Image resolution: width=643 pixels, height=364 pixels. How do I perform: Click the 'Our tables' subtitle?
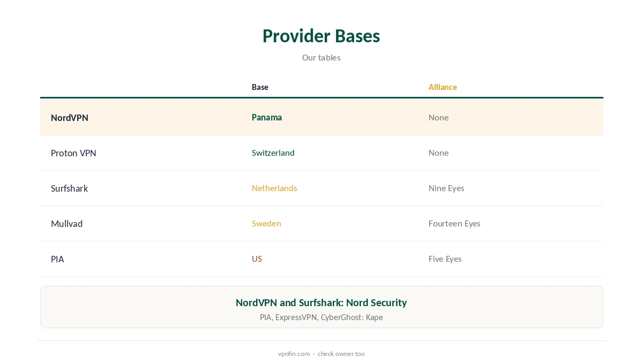(x=321, y=57)
